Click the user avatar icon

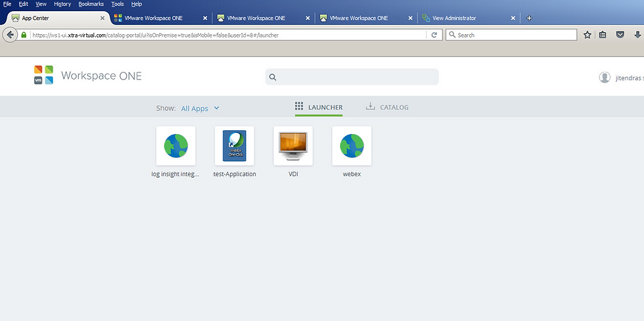(605, 77)
